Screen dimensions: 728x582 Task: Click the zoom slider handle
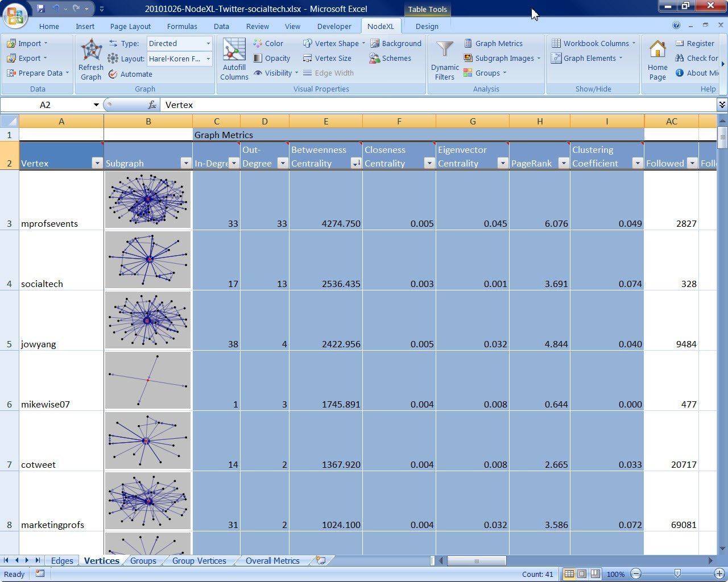coord(677,574)
